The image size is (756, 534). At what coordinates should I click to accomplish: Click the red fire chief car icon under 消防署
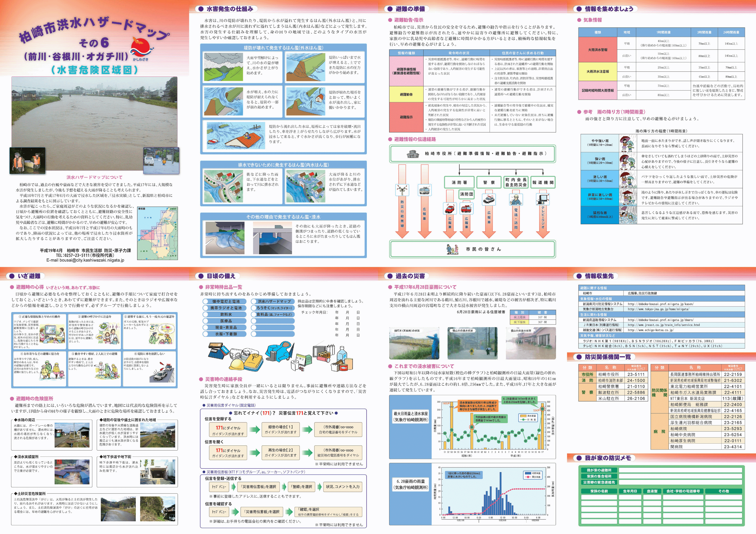449,209
